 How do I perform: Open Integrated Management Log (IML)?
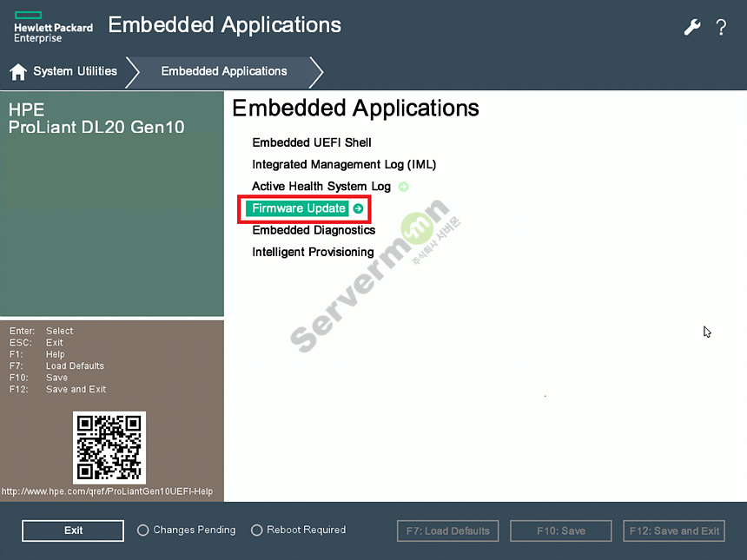tap(344, 164)
